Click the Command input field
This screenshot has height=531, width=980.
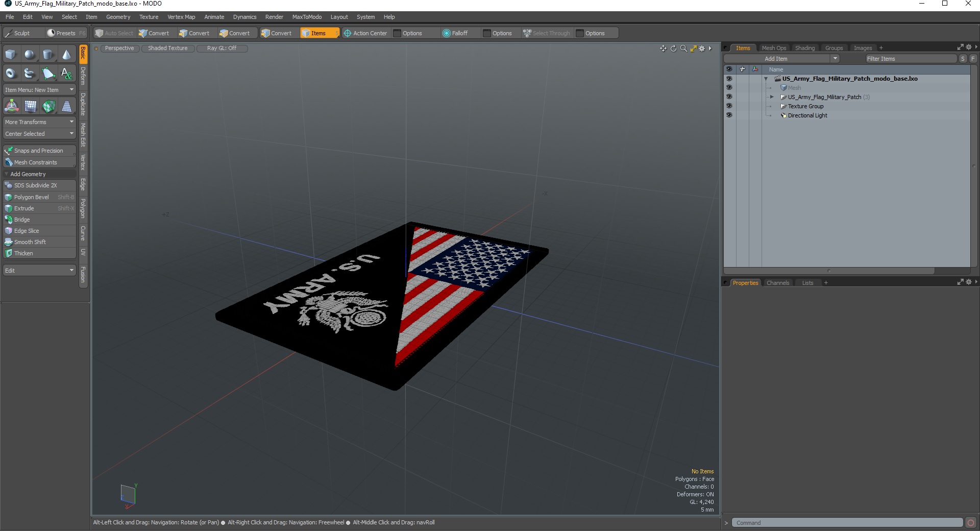coord(847,523)
